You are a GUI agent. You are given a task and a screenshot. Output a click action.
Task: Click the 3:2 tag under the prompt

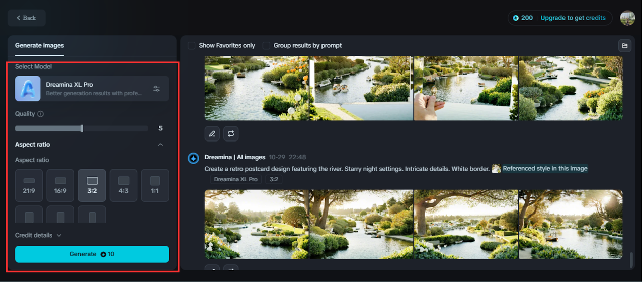(274, 179)
